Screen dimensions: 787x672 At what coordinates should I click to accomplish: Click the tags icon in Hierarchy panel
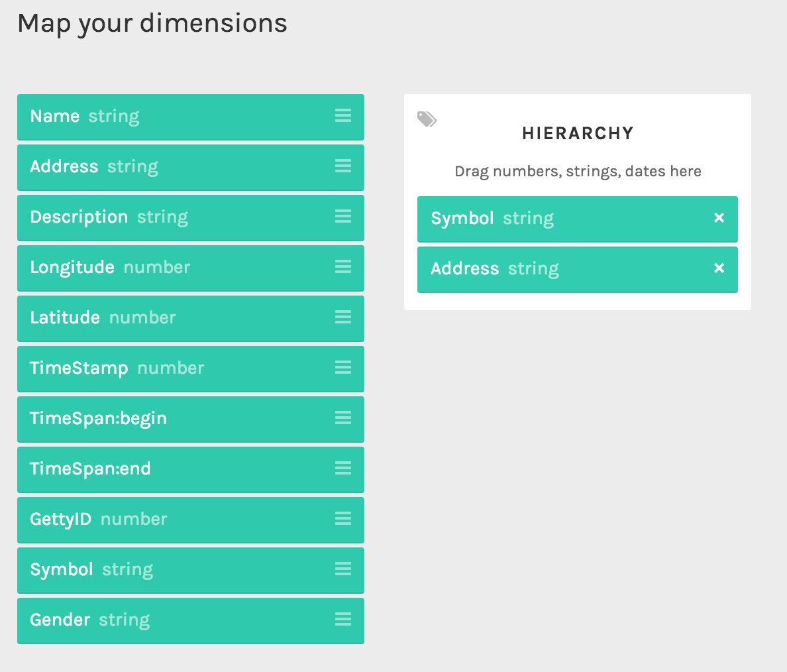pyautogui.click(x=427, y=119)
